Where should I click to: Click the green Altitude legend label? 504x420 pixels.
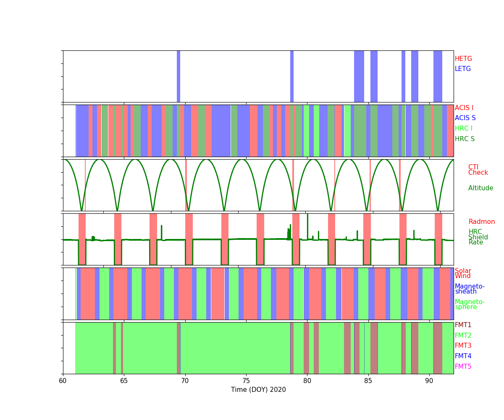tap(480, 188)
